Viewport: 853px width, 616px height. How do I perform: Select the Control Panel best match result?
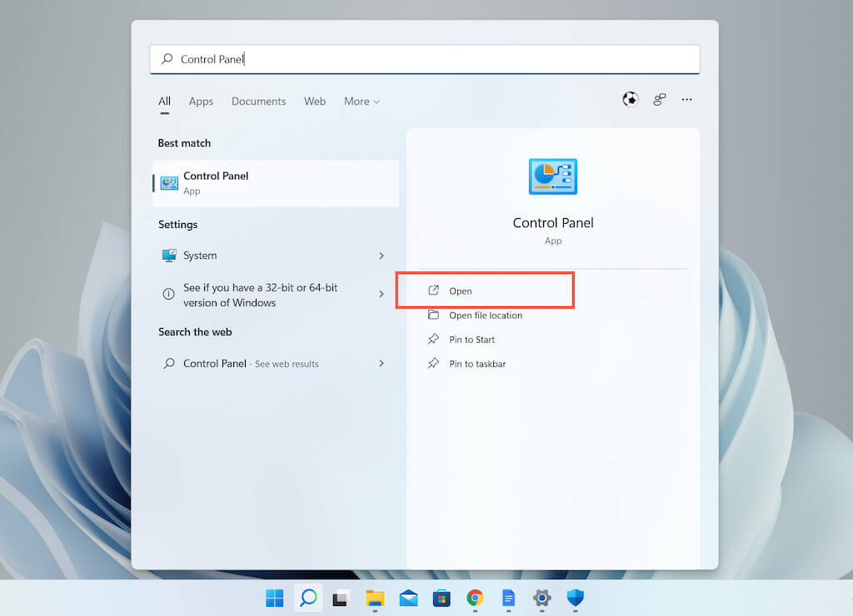point(275,183)
